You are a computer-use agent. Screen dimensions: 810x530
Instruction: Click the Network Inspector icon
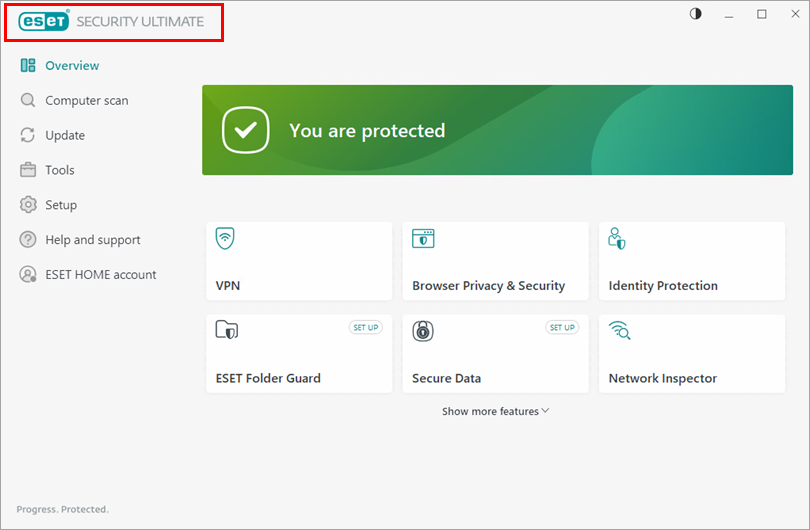tap(619, 331)
